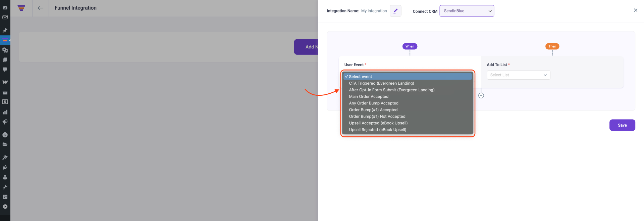Open Analytics bar chart icon in sidebar
The image size is (644, 221).
pyautogui.click(x=5, y=112)
